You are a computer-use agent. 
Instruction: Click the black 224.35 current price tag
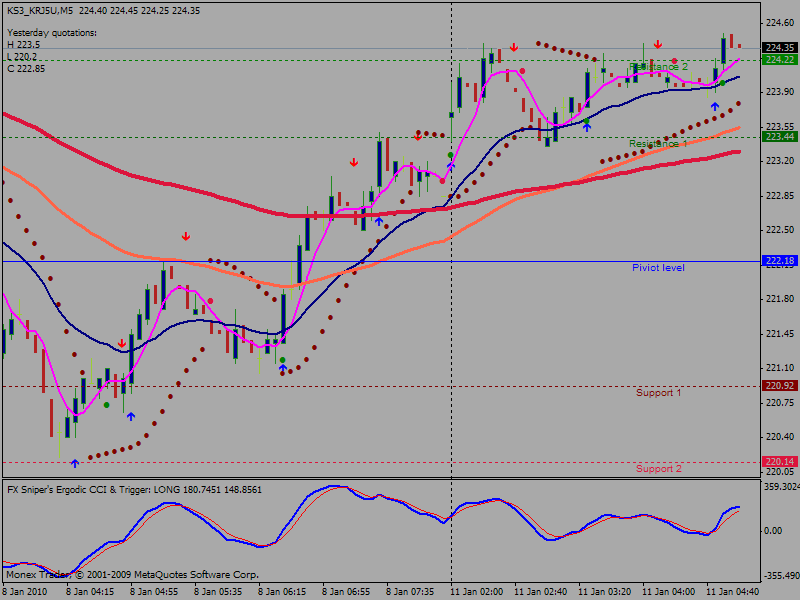pos(779,47)
